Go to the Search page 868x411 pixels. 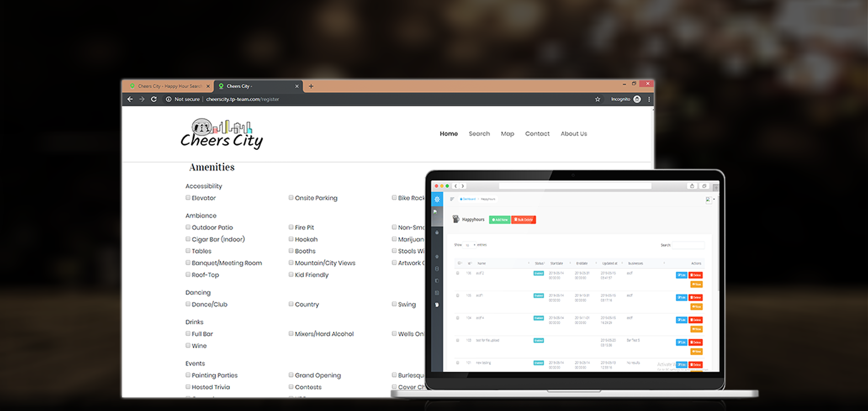tap(479, 134)
